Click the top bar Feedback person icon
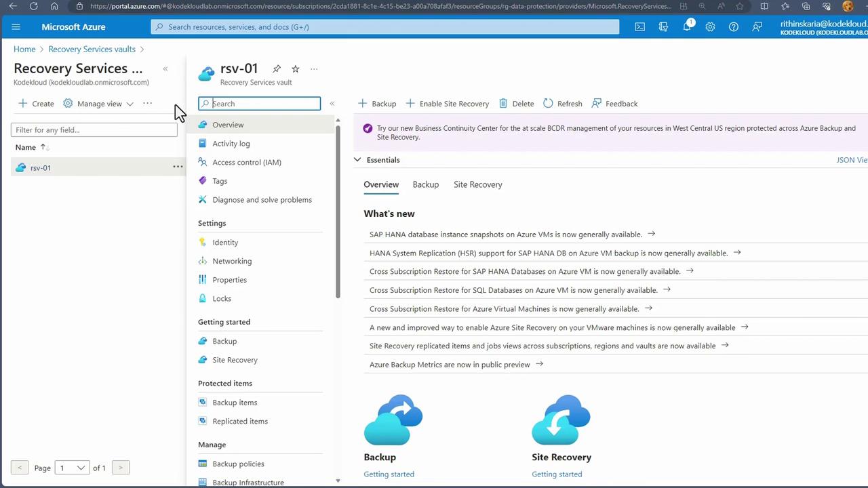The width and height of the screenshot is (868, 488). [x=757, y=27]
